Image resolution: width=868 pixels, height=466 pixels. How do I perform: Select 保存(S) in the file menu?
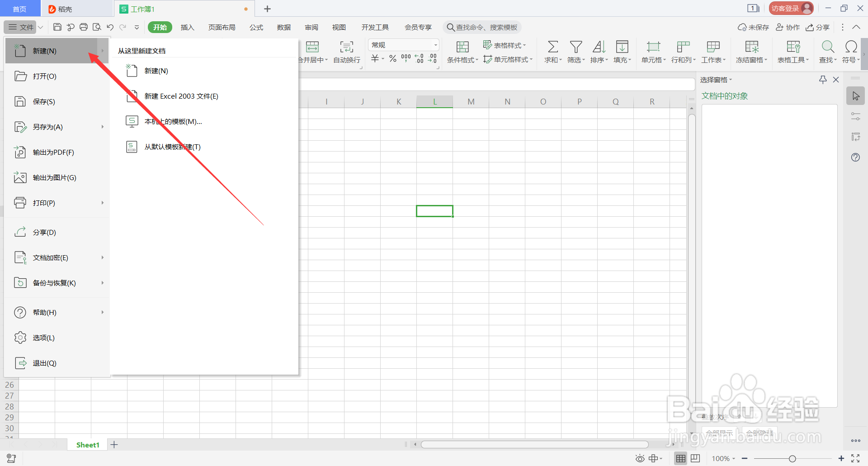click(x=57, y=102)
